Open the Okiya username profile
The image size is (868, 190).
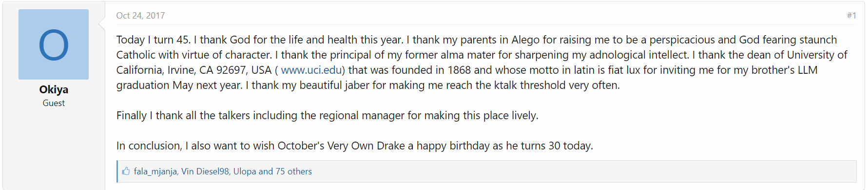tap(54, 89)
